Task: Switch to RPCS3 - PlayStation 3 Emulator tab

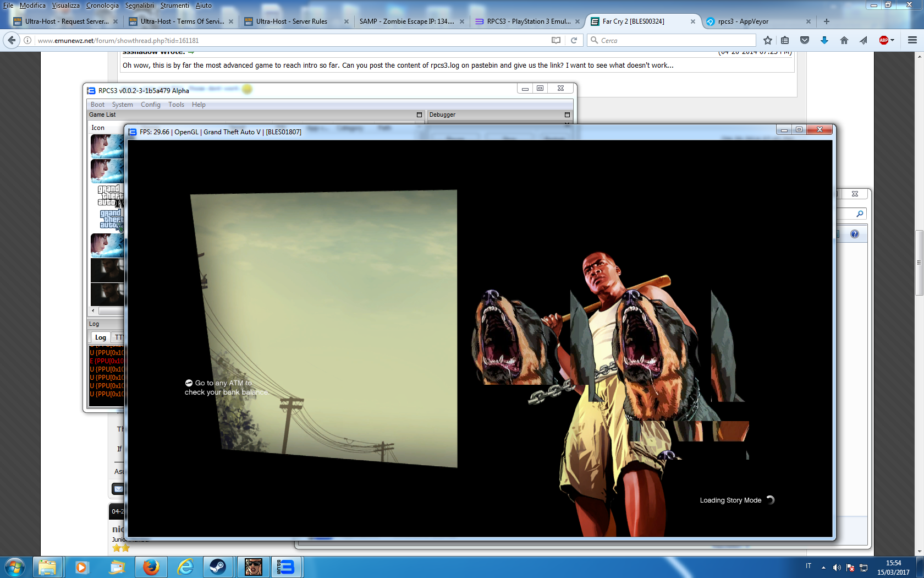Action: click(x=528, y=21)
